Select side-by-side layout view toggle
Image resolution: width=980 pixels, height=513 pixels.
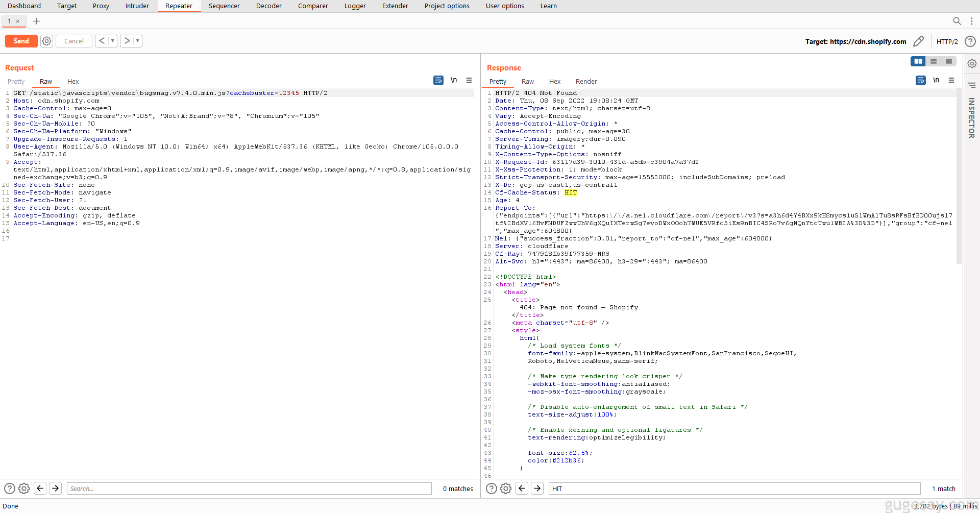tap(918, 61)
